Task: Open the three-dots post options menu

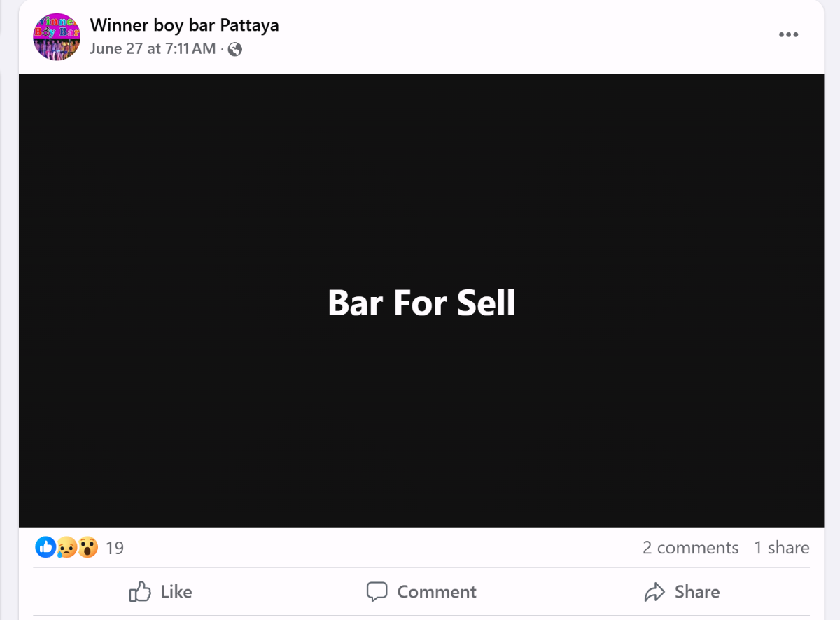Action: coord(788,35)
